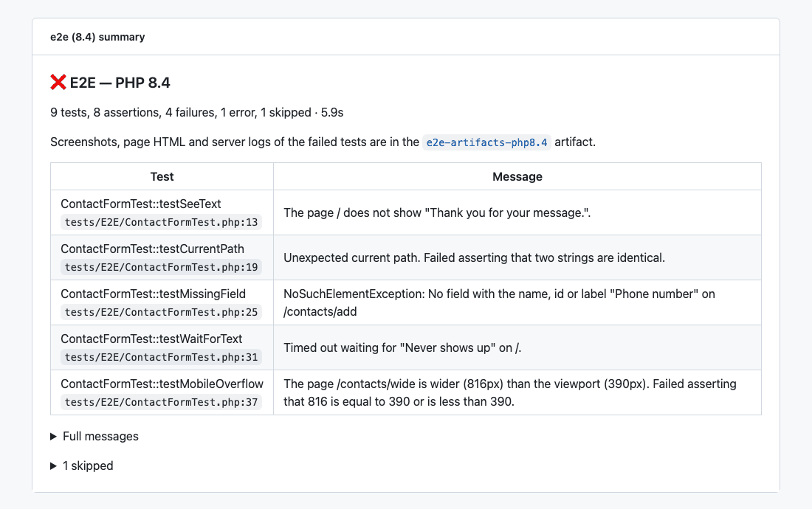Click the NoSuchElementException message cell
The image size is (812, 509).
[517, 302]
